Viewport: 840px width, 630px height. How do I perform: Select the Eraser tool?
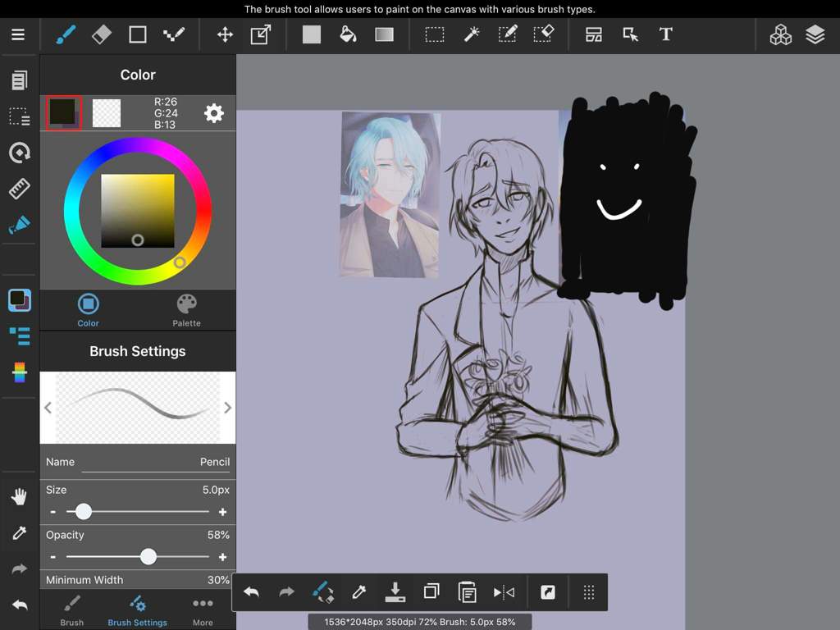(x=101, y=34)
